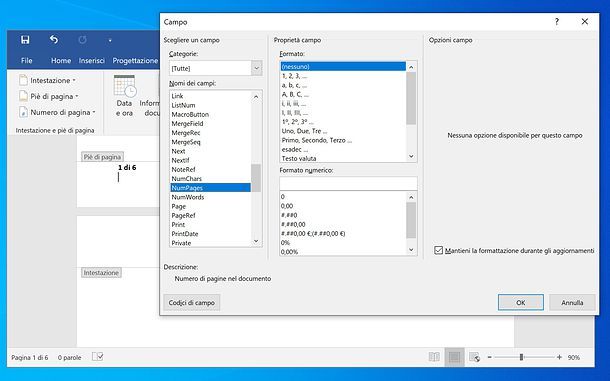610x381 pixels.
Task: Select NumChars field name
Action: coord(210,179)
